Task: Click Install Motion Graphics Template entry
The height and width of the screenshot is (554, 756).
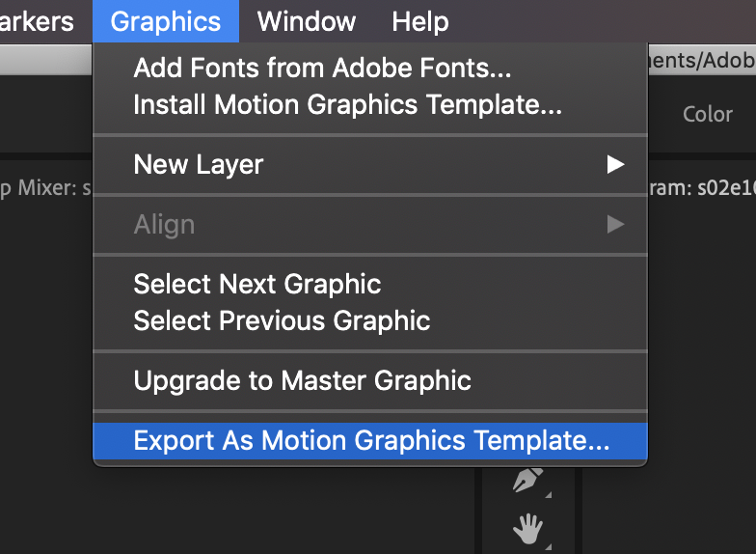Action: point(347,104)
